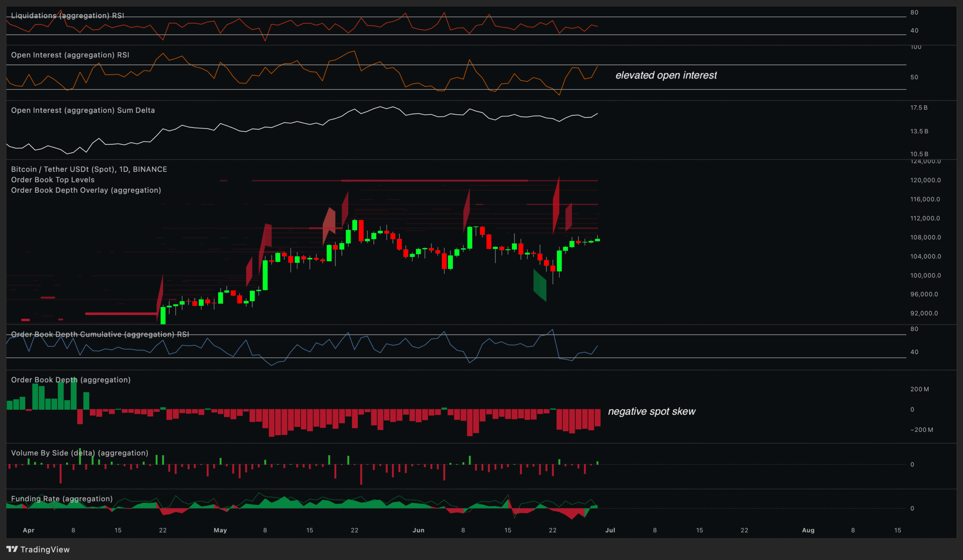
Task: Click the Order Book Depth Cumulative RSI label
Action: pos(100,334)
